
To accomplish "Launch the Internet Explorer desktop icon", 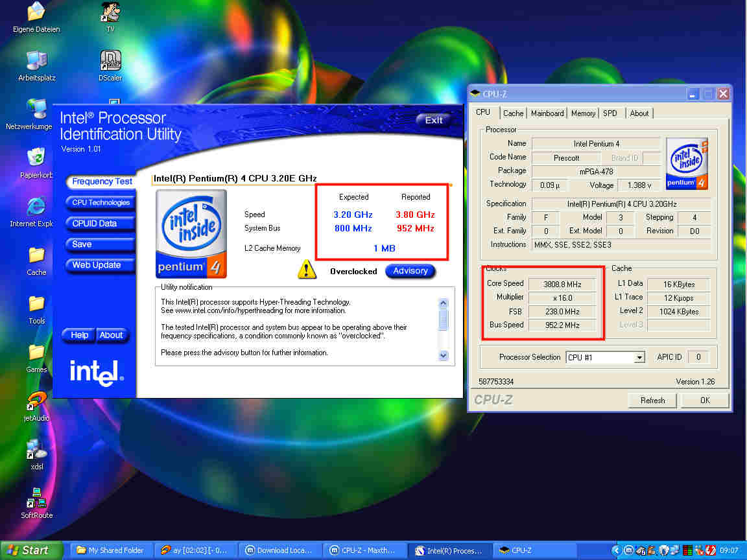I will click(36, 206).
